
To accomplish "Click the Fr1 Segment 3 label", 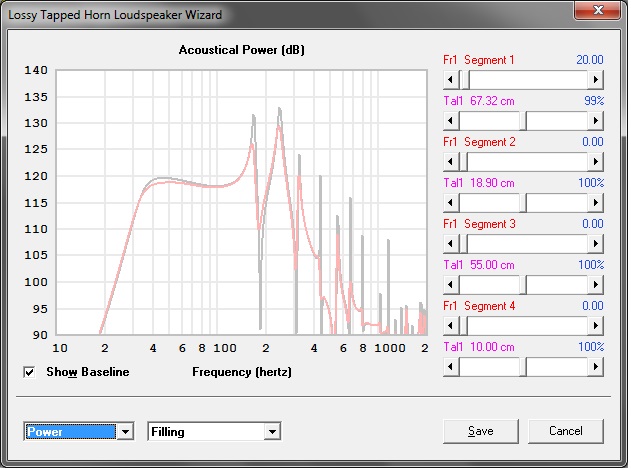I will tap(479, 224).
